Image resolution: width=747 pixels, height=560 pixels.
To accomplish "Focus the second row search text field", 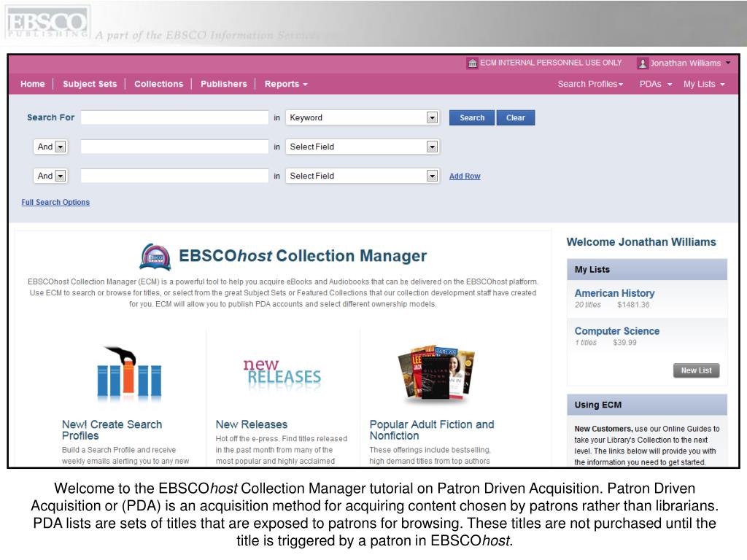I will 175,147.
